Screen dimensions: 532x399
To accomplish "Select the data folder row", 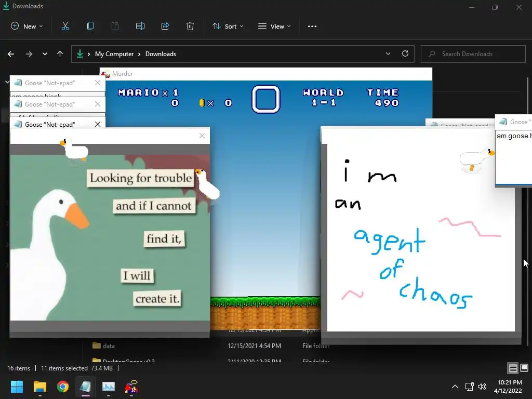I will point(210,345).
